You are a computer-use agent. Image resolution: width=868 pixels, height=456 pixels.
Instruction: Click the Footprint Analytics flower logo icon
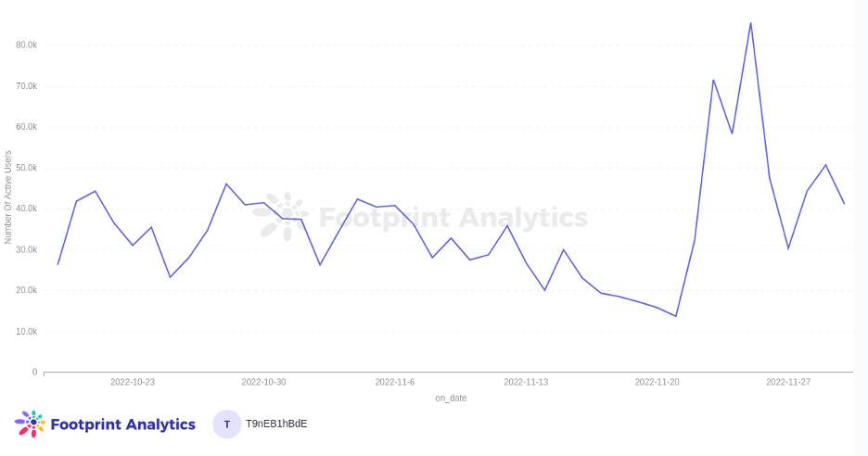tap(30, 424)
